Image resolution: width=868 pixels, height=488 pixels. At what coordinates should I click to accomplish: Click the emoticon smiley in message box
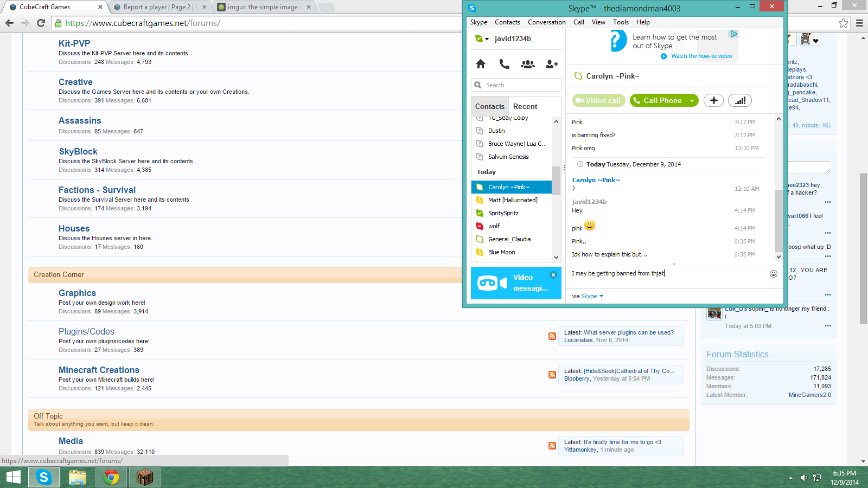774,274
